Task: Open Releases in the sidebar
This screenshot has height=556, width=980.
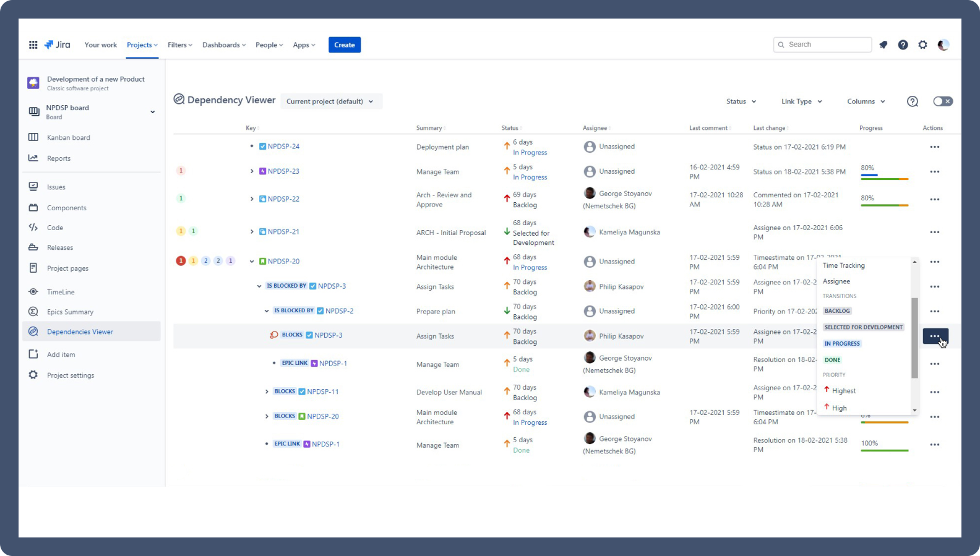Action: click(60, 247)
